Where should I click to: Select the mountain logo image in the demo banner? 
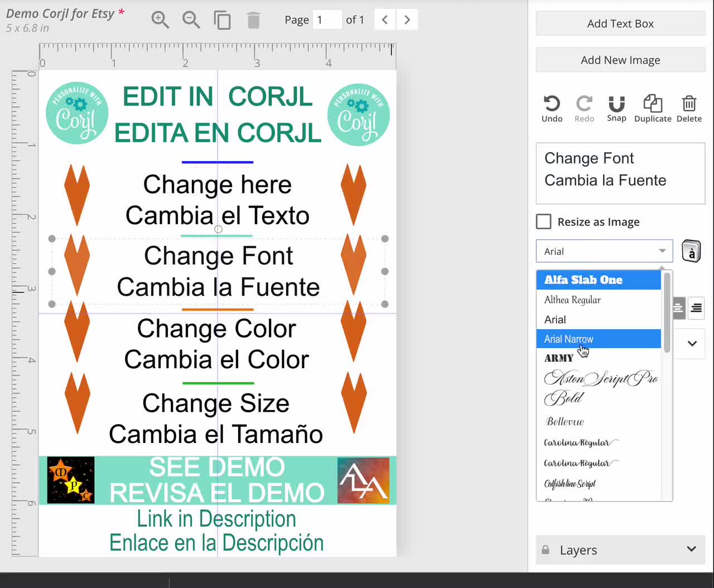coord(363,480)
